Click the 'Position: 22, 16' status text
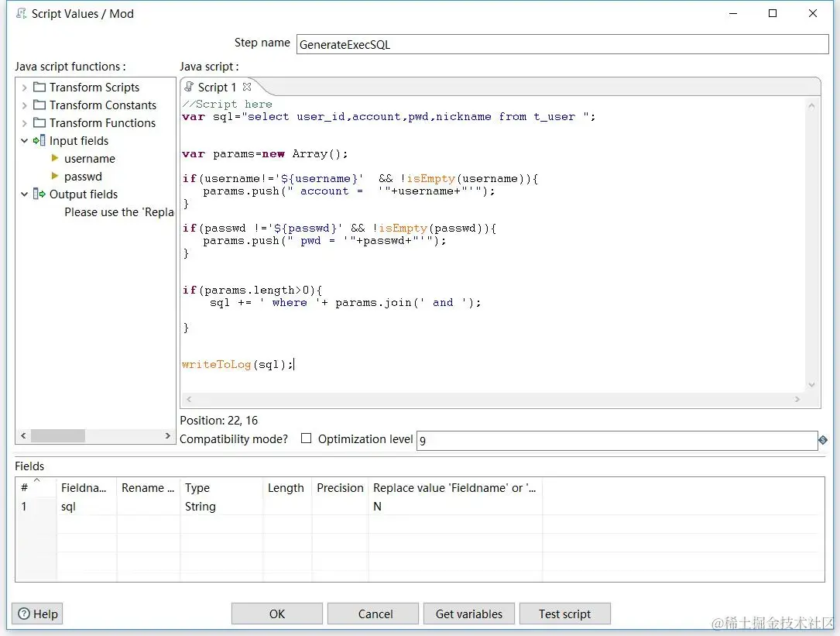This screenshot has height=636, width=840. (218, 420)
